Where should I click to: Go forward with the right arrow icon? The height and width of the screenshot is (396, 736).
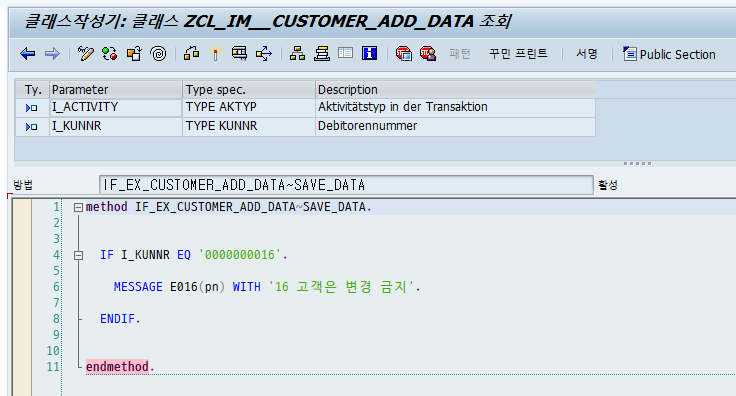pos(52,54)
